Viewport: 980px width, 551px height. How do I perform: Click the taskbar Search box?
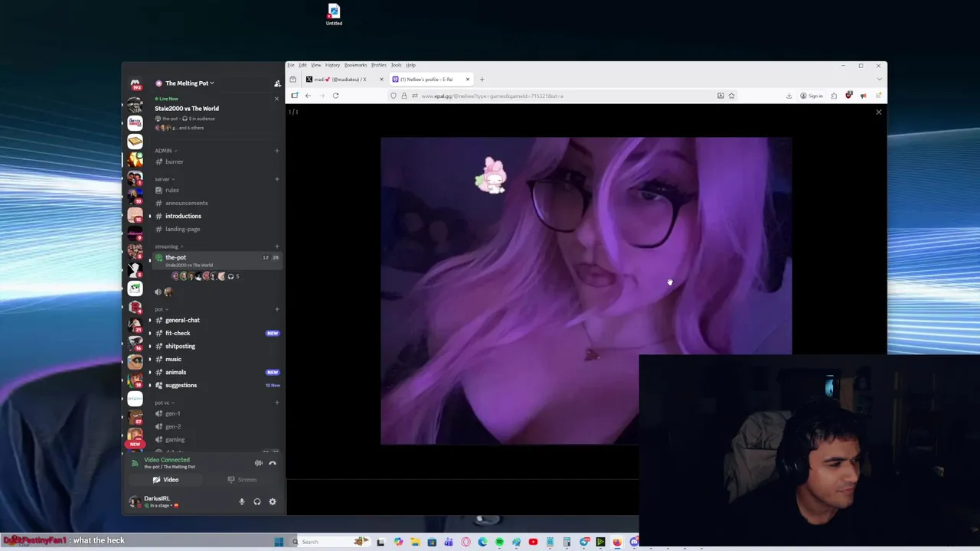(x=331, y=542)
